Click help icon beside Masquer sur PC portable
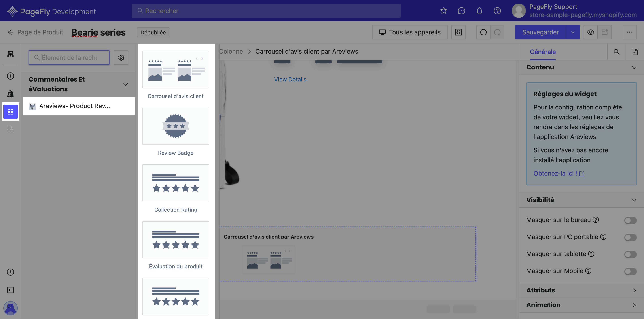 (603, 237)
